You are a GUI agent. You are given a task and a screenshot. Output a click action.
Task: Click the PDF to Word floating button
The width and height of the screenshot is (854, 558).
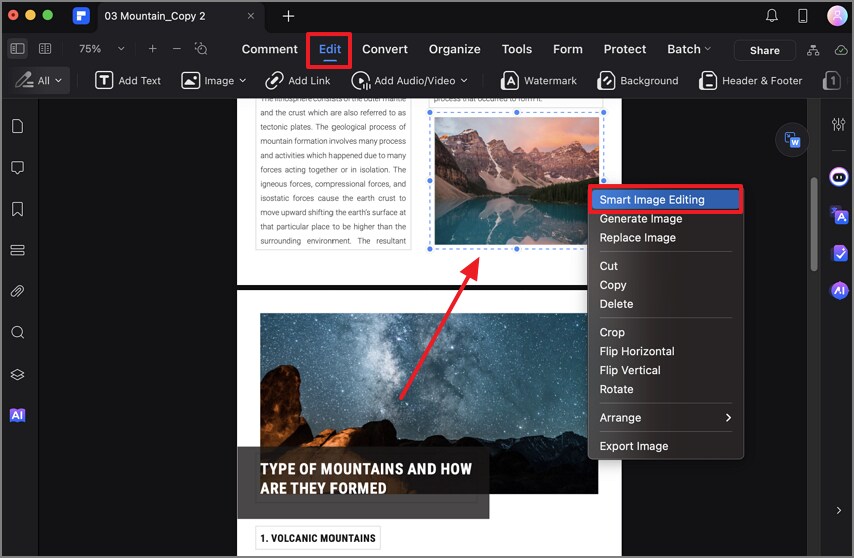point(792,140)
